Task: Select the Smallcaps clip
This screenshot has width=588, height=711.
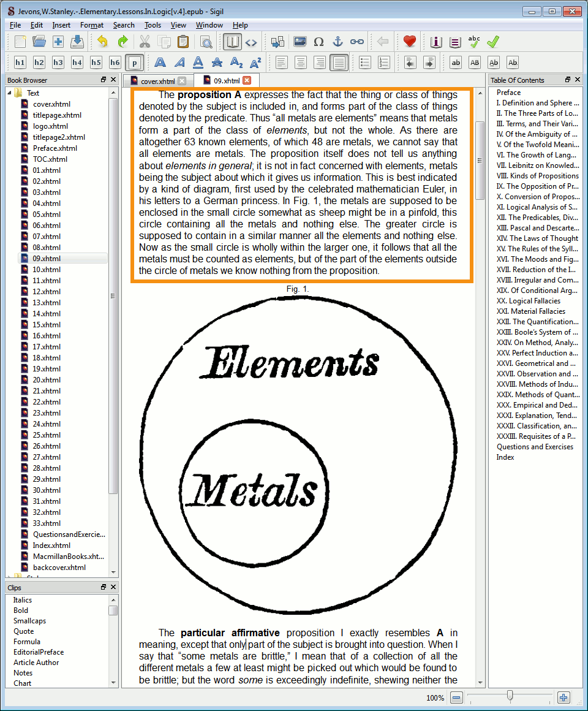Action: (x=29, y=621)
